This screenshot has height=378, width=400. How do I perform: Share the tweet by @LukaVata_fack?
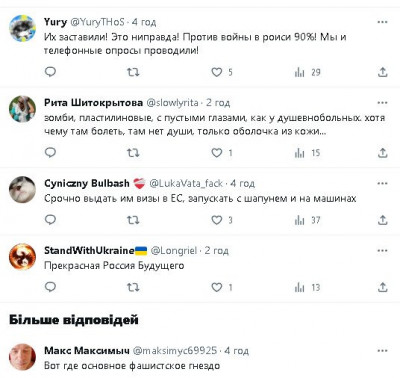pyautogui.click(x=383, y=220)
